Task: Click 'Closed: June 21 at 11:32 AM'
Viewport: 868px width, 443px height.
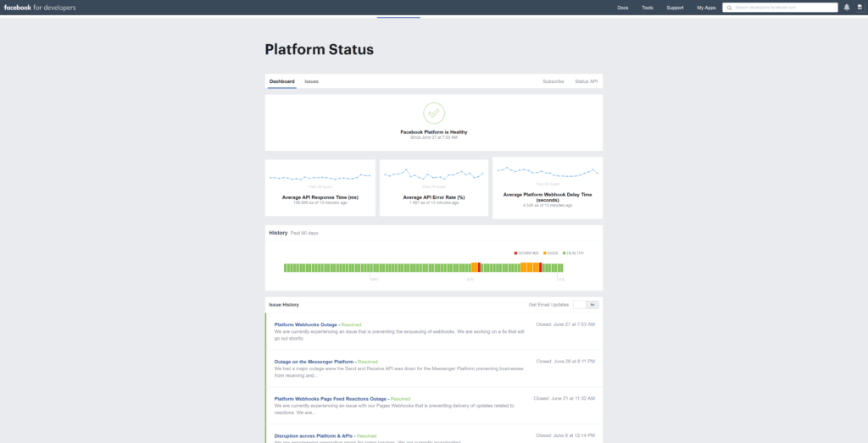Action: [564, 398]
